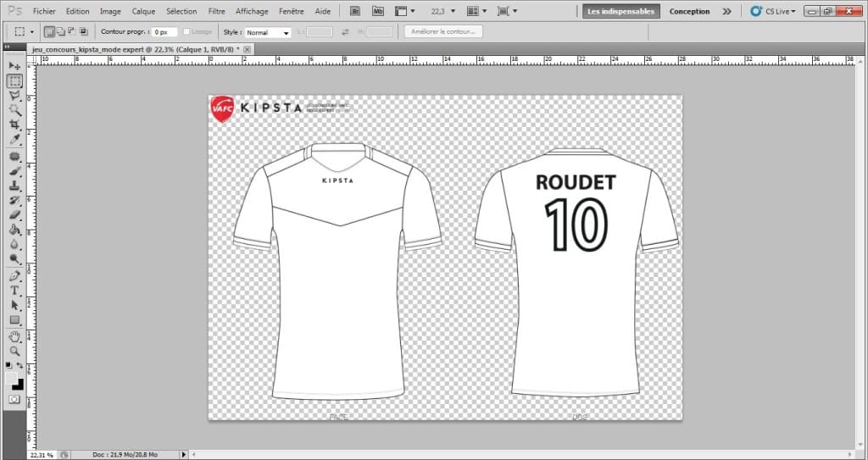Activate the Hand tool
Screen dimensions: 868x460
click(x=14, y=336)
